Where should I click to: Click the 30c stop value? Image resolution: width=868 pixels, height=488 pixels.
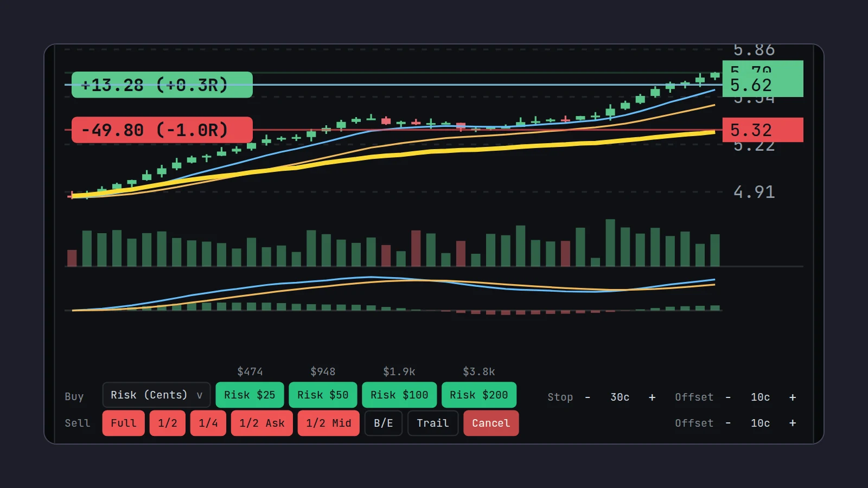[620, 397]
